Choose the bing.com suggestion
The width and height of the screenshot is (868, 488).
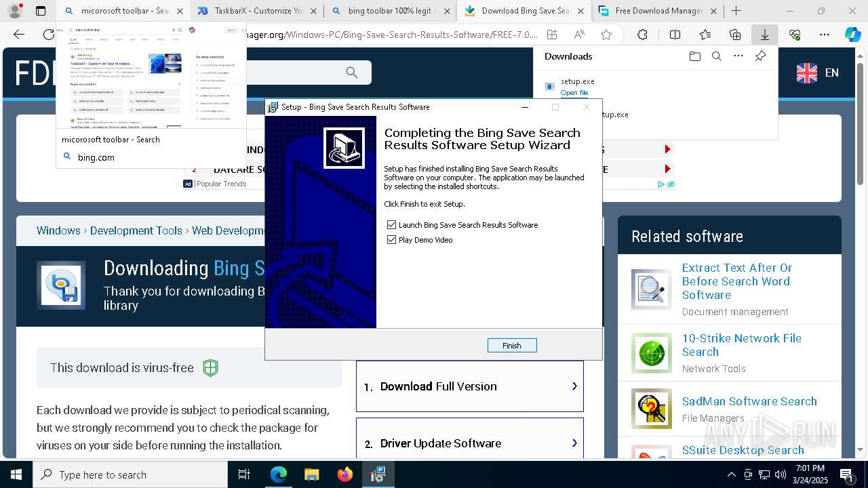click(x=151, y=157)
